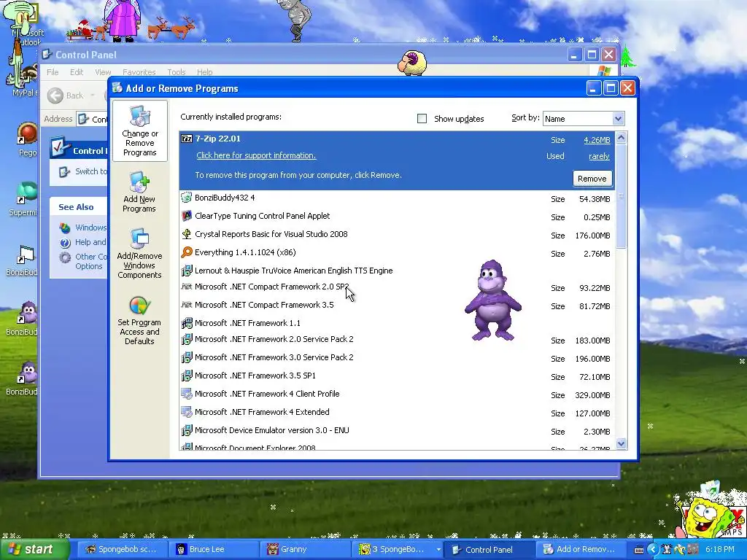Expand the 3 SpongeBo… taskbar group arrow

[x=438, y=550]
